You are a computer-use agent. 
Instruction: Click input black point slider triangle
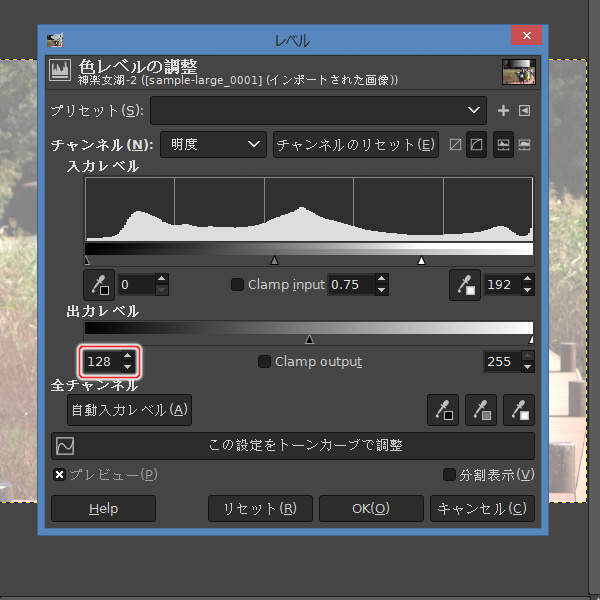(87, 261)
